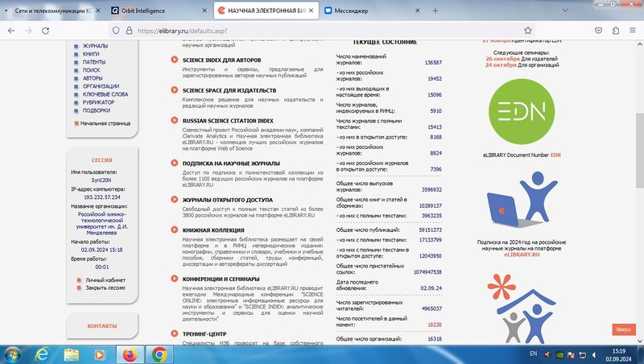Viewport: 644px width, 364px height.
Task: Open the Firefox Pocket save icon
Action: coord(598,31)
